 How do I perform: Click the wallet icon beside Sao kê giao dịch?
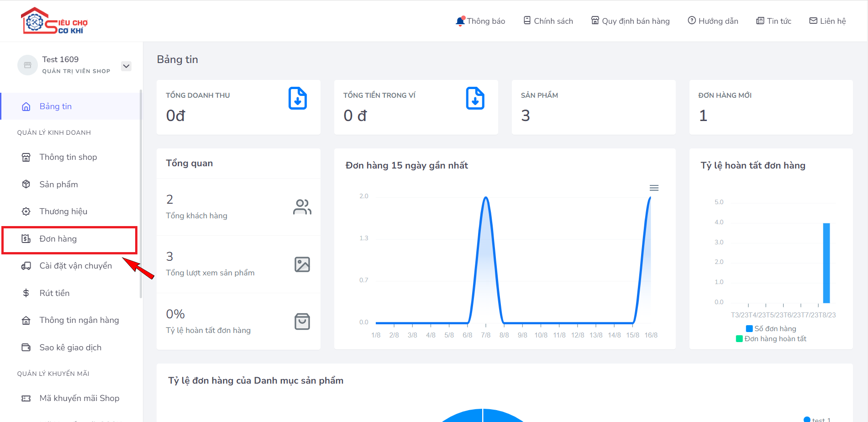[26, 348]
